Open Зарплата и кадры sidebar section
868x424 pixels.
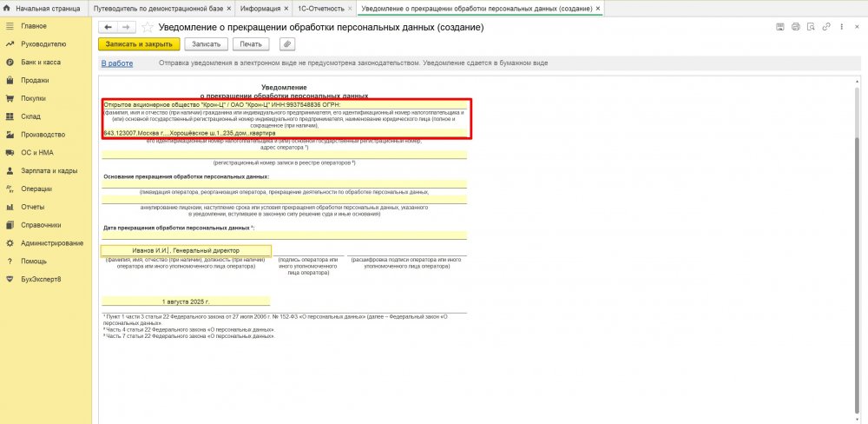coord(49,170)
